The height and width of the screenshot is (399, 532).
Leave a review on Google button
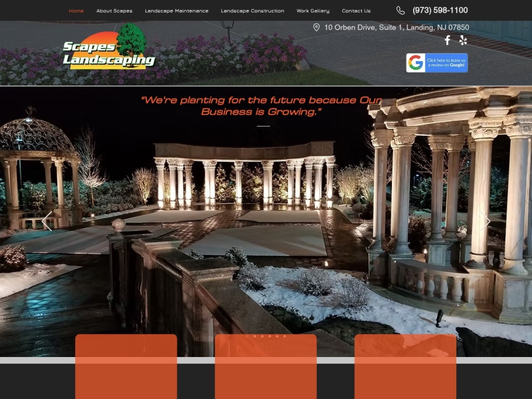(437, 63)
